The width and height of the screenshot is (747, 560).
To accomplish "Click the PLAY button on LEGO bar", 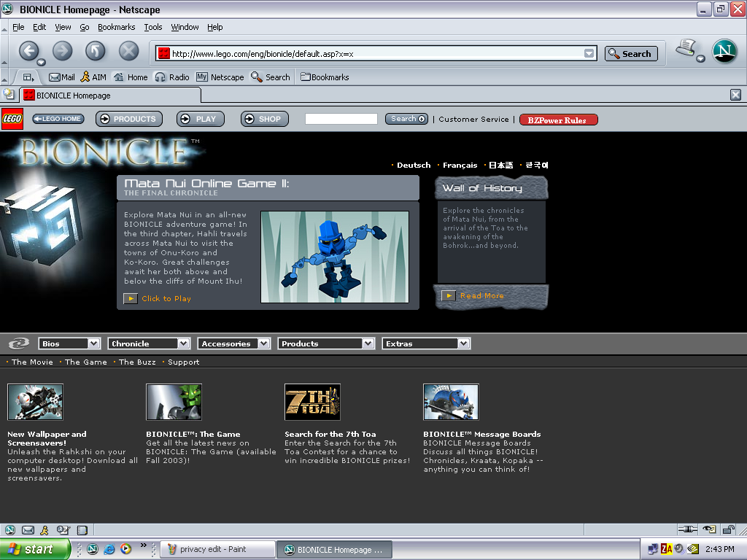I will click(x=200, y=119).
